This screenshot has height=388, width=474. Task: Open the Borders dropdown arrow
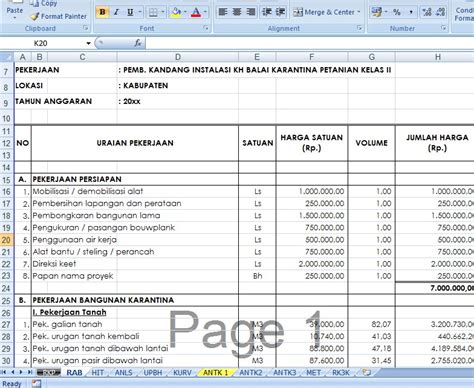(163, 12)
